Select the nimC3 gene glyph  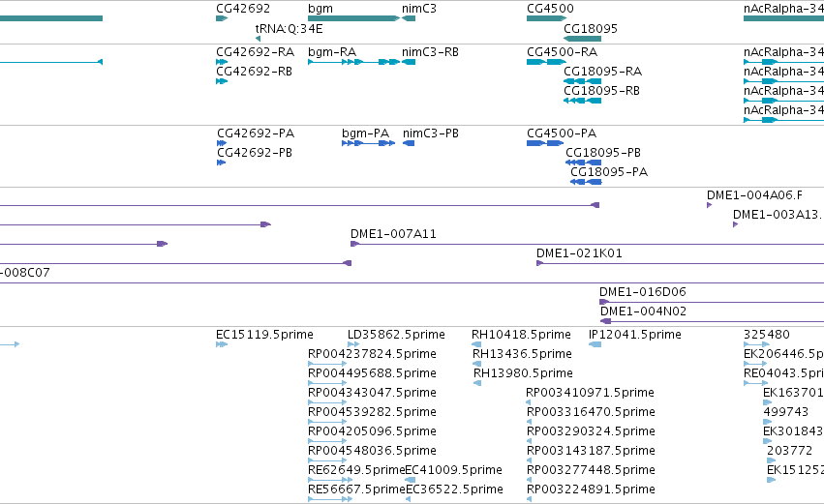click(x=409, y=18)
